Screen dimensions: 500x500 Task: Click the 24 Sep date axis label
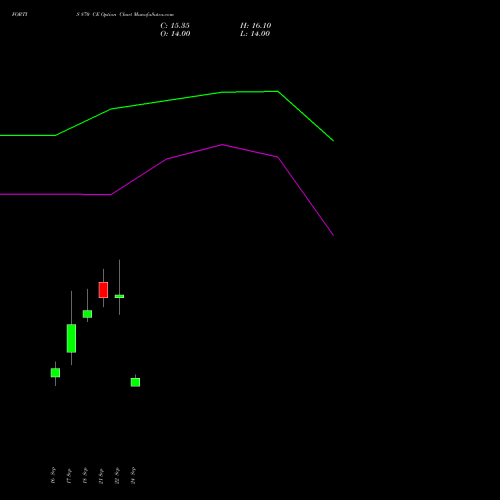point(133,475)
